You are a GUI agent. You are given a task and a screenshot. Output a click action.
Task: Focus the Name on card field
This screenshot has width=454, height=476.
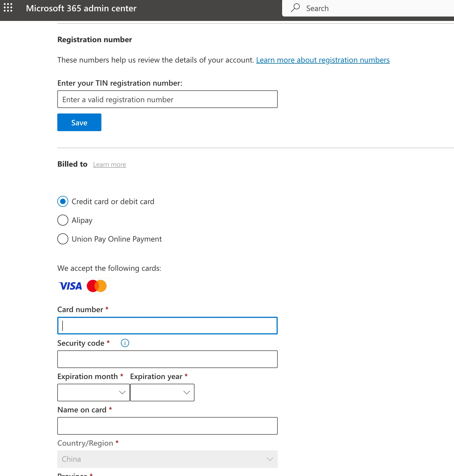click(167, 426)
